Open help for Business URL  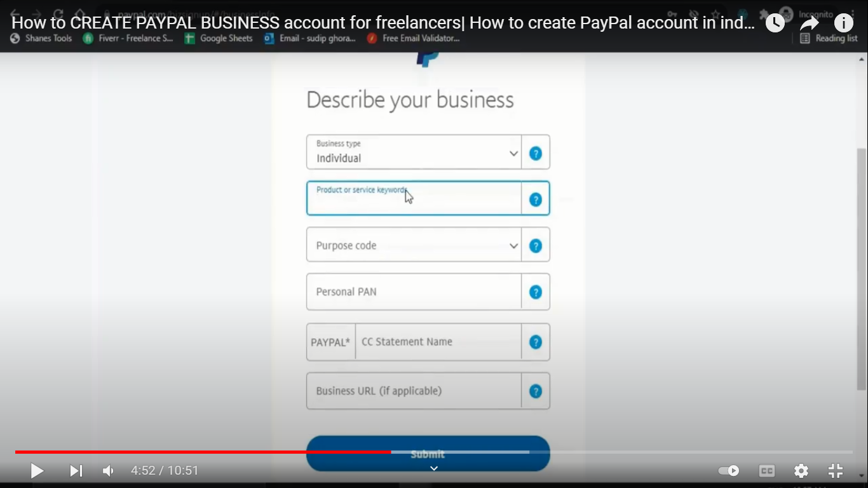pyautogui.click(x=536, y=391)
